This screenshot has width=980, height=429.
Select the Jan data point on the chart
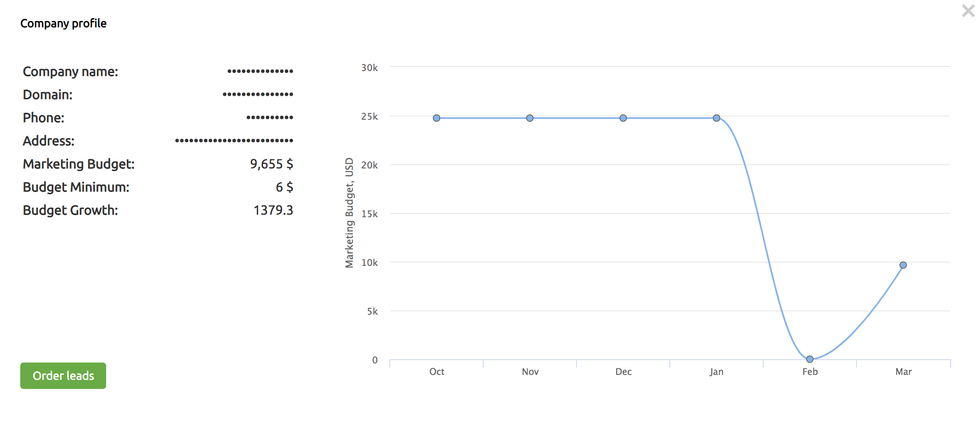pyautogui.click(x=717, y=118)
